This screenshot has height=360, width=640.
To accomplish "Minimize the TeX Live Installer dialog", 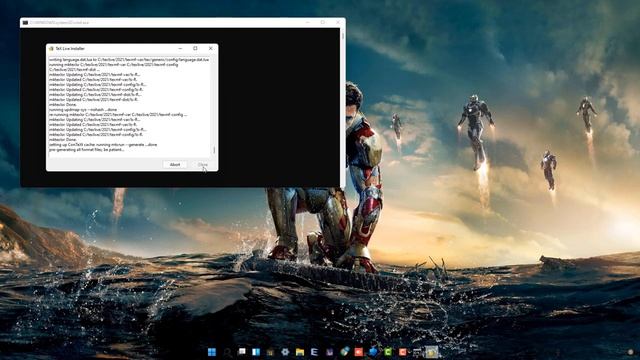I will pyautogui.click(x=180, y=48).
